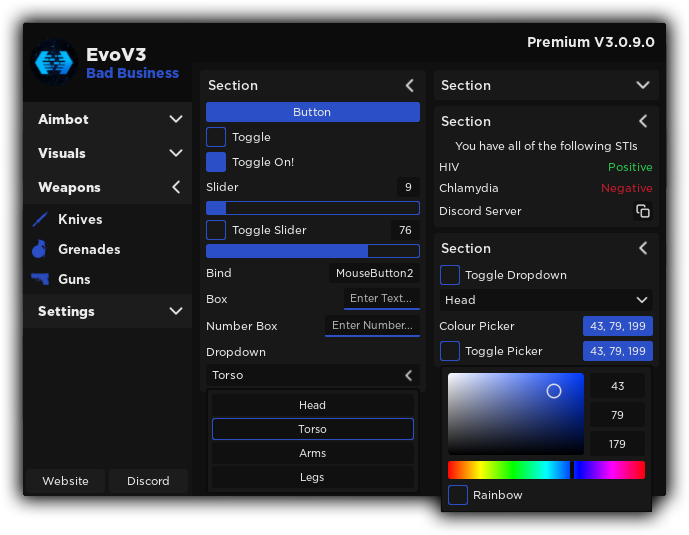Image resolution: width=689 pixels, height=535 pixels.
Task: Click the Positive HIV status text
Action: click(630, 167)
